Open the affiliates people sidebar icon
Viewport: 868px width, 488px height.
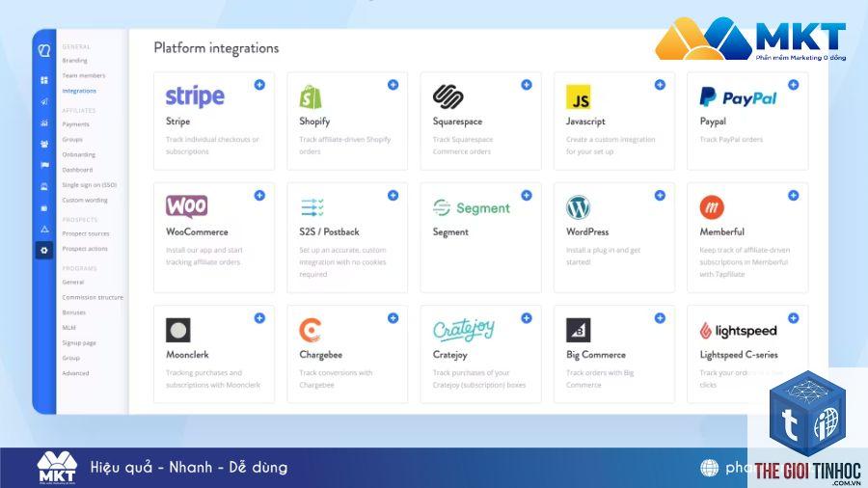[x=44, y=144]
